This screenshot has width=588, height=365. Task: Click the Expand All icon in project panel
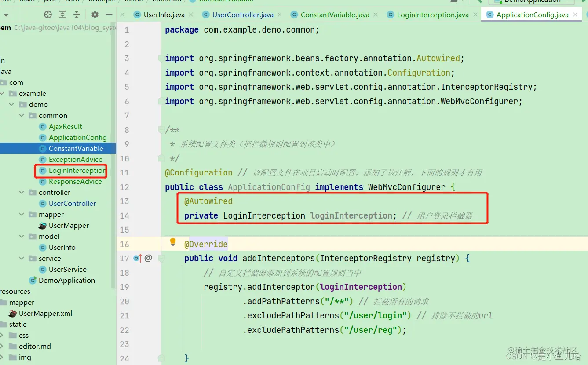point(62,15)
